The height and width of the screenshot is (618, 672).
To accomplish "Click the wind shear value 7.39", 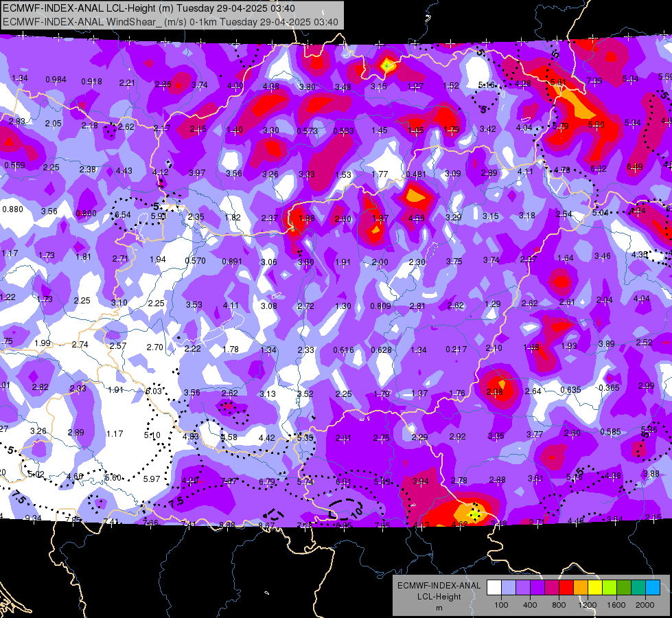I will click(x=594, y=80).
